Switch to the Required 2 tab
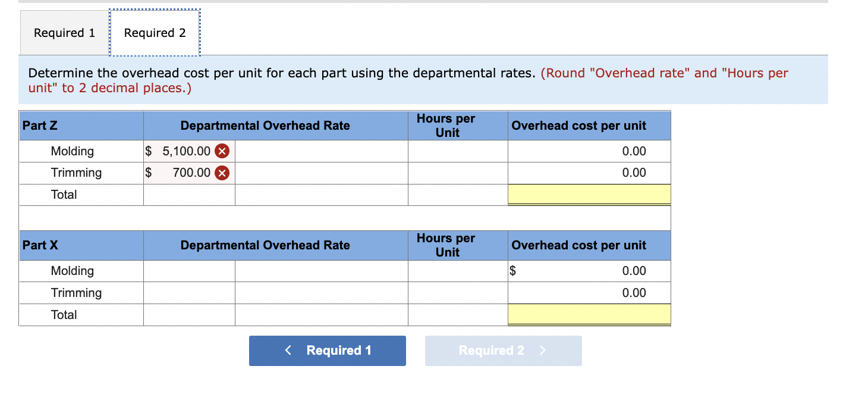Screen dimensions: 868x419 coord(155,33)
